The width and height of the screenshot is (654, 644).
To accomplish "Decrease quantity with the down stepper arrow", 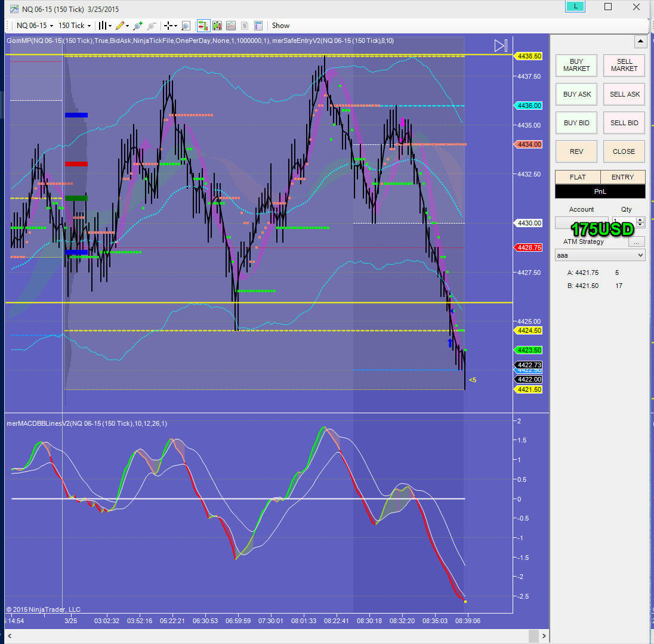I will click(x=641, y=225).
